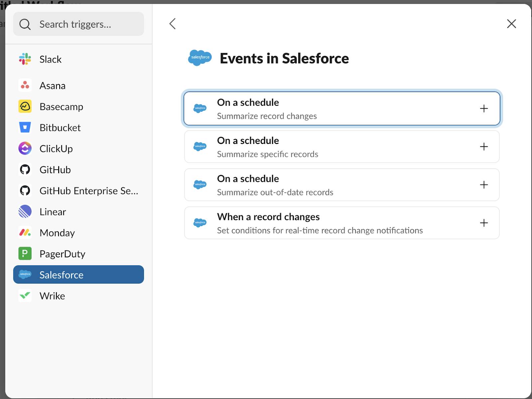Click the Monday logo icon
The image size is (532, 399).
[x=25, y=232]
